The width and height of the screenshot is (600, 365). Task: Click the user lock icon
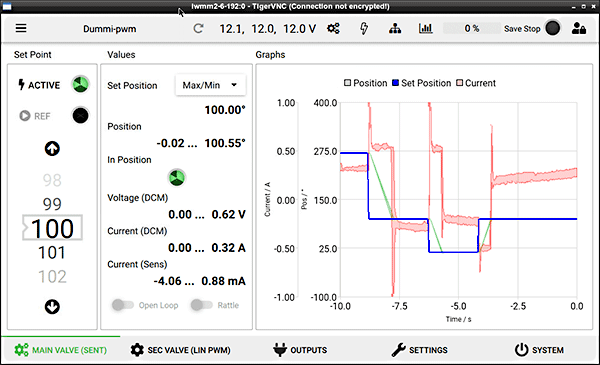[x=579, y=28]
